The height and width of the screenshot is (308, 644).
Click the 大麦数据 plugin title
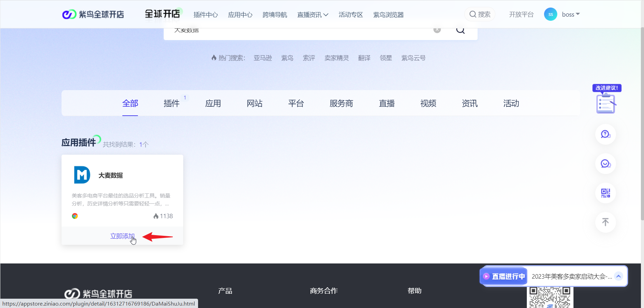point(111,175)
